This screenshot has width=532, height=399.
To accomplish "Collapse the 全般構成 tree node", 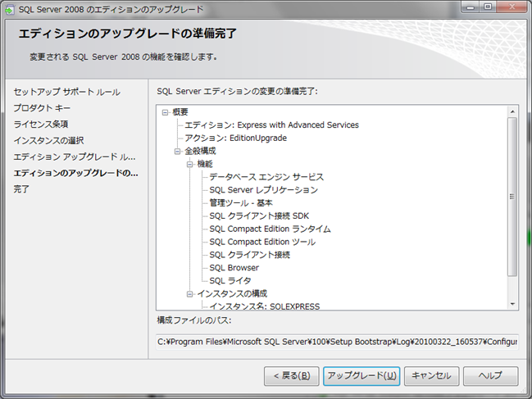I will pos(177,152).
